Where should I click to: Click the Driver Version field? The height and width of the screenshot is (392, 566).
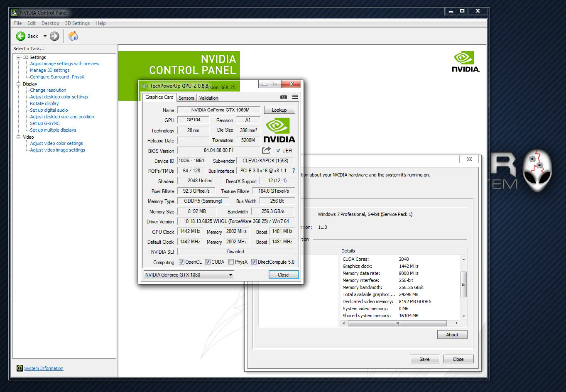(x=236, y=221)
